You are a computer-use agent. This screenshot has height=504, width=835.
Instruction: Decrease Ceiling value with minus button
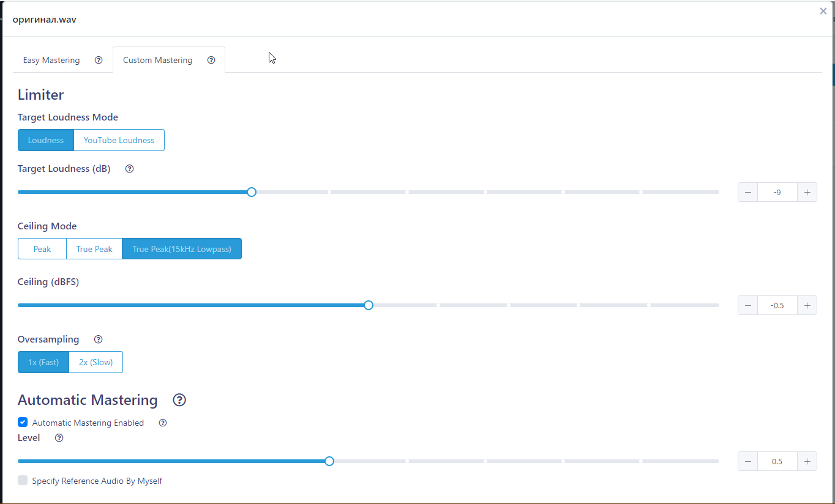747,305
